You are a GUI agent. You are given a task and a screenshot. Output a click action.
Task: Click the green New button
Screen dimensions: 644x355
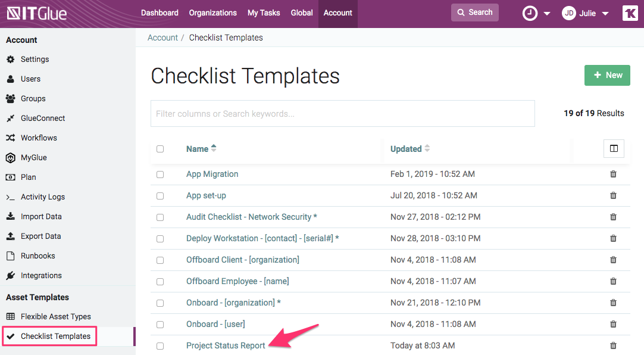point(607,76)
